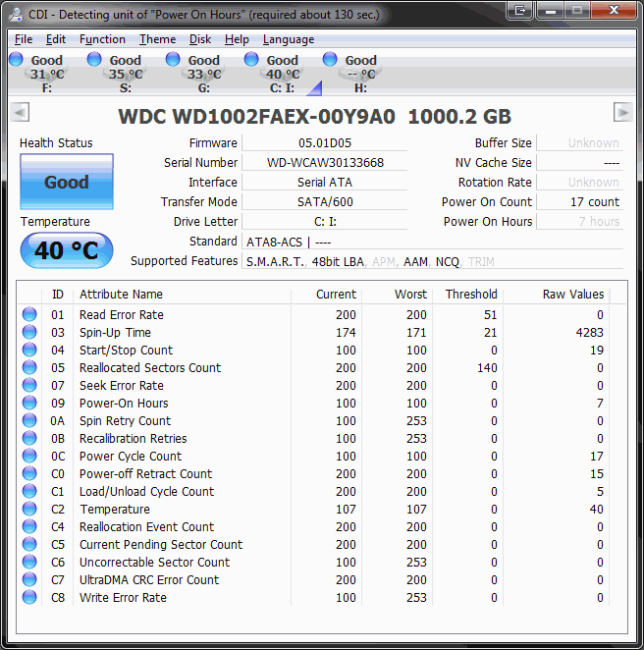Click the Raw Values column header
The image size is (644, 650).
click(x=557, y=295)
